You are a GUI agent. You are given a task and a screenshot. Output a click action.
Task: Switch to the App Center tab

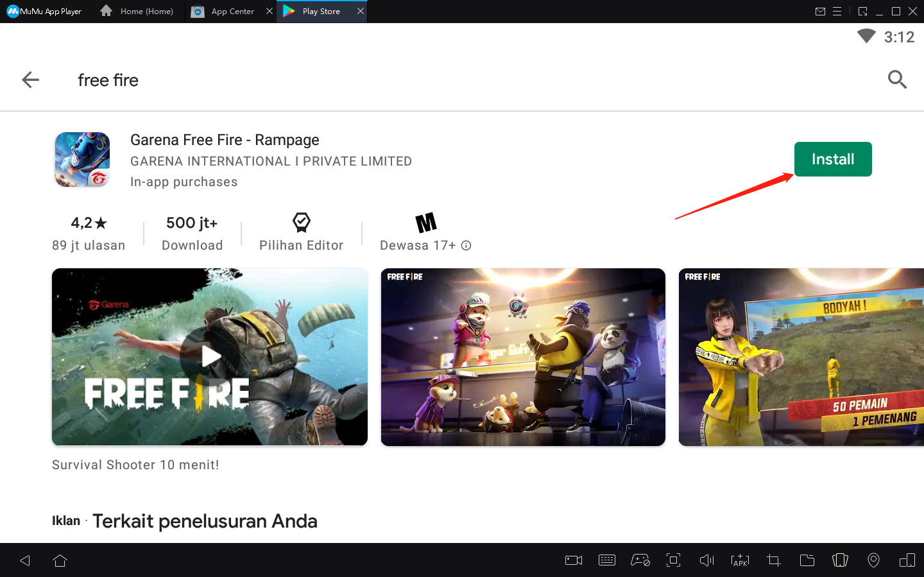(x=223, y=11)
